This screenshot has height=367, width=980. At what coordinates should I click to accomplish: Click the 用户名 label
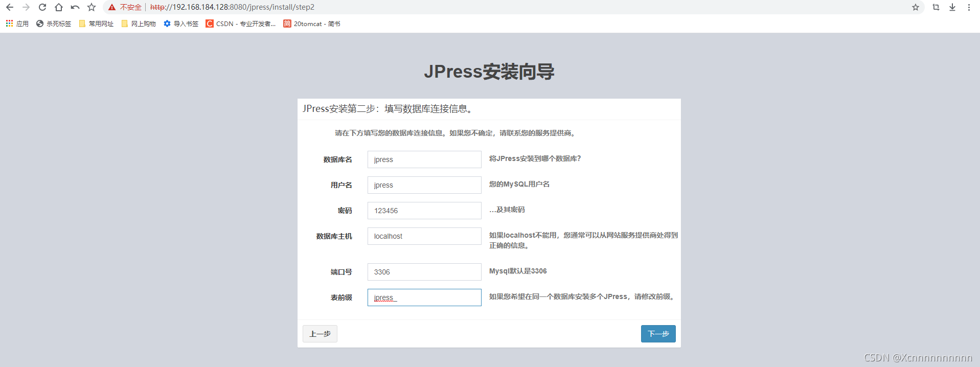tap(341, 185)
